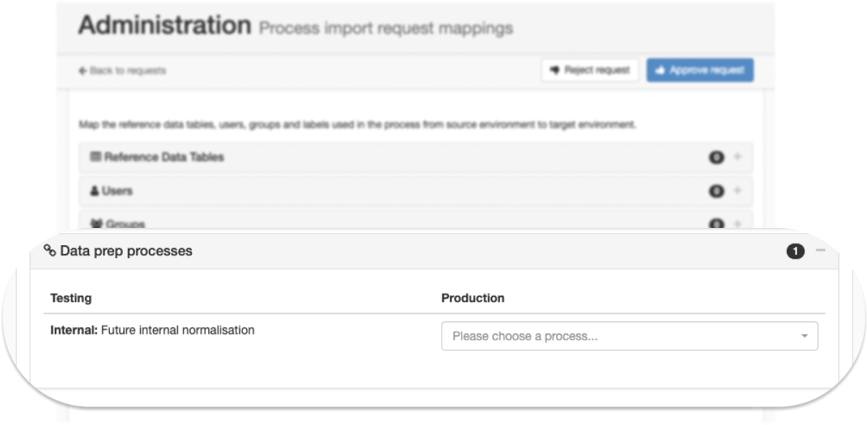
Task: Click the Administration page heading
Action: [x=165, y=25]
